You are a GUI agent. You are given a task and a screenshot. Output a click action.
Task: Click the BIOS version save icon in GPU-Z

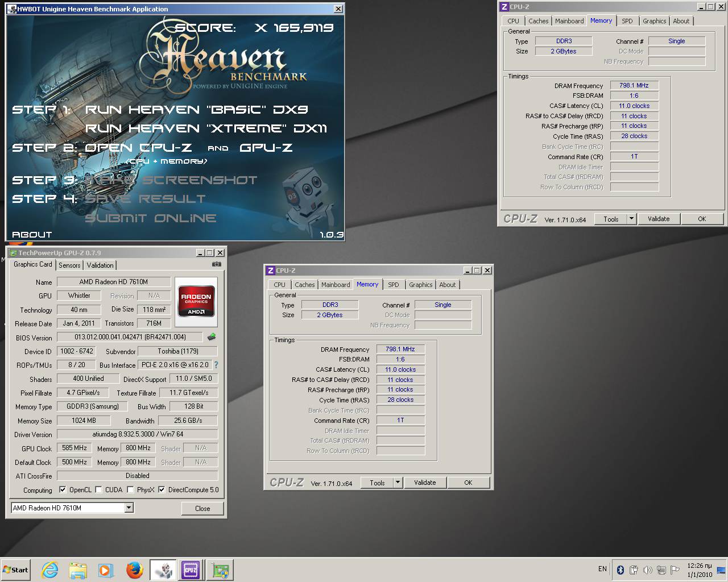[x=212, y=337]
